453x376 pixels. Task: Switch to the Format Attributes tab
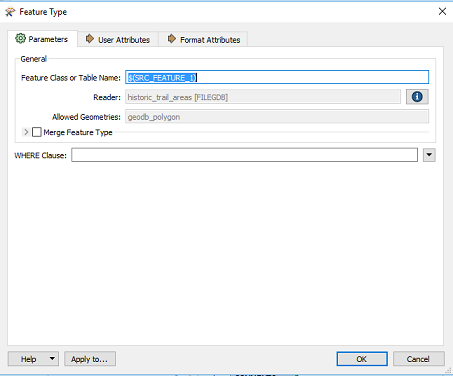[204, 40]
